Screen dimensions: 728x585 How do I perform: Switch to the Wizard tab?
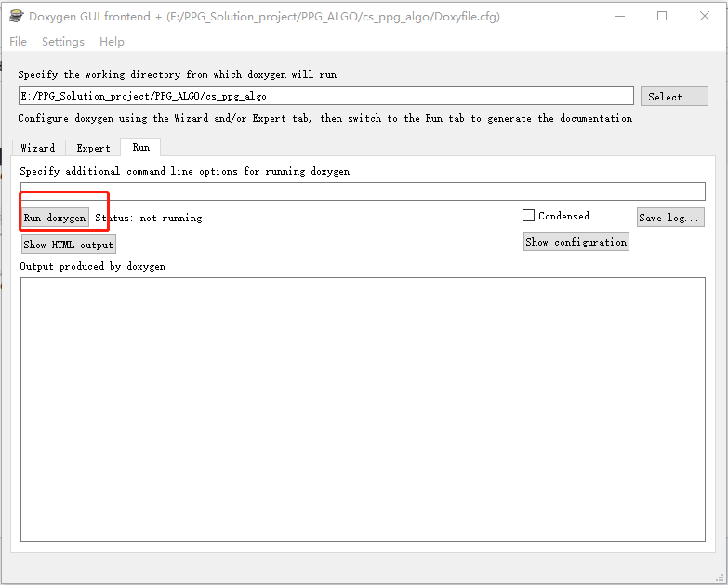point(38,148)
